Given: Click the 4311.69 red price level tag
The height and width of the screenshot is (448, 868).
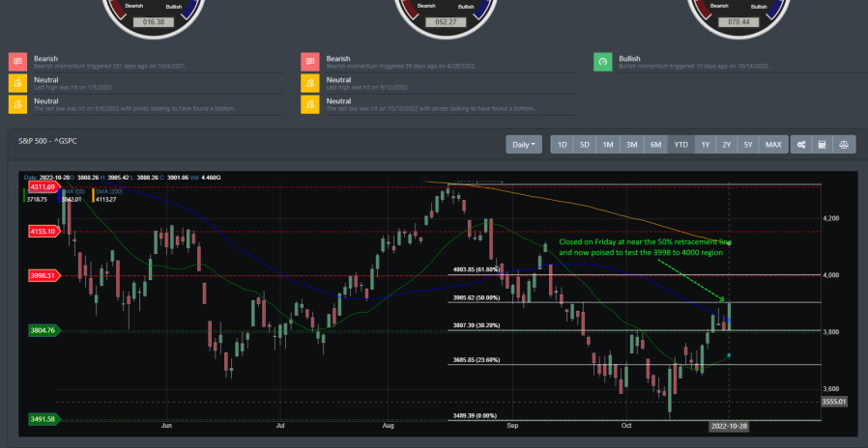Looking at the screenshot, I should click(44, 187).
